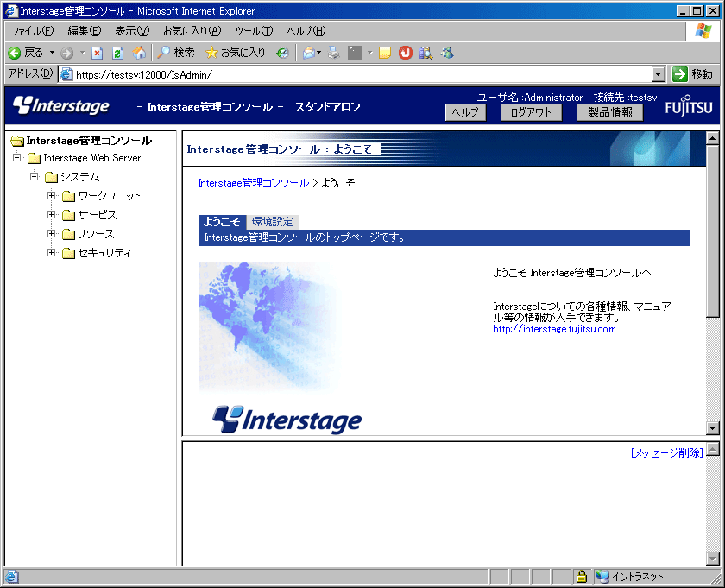
Task: Open the History toolbar icon
Action: coord(282,54)
